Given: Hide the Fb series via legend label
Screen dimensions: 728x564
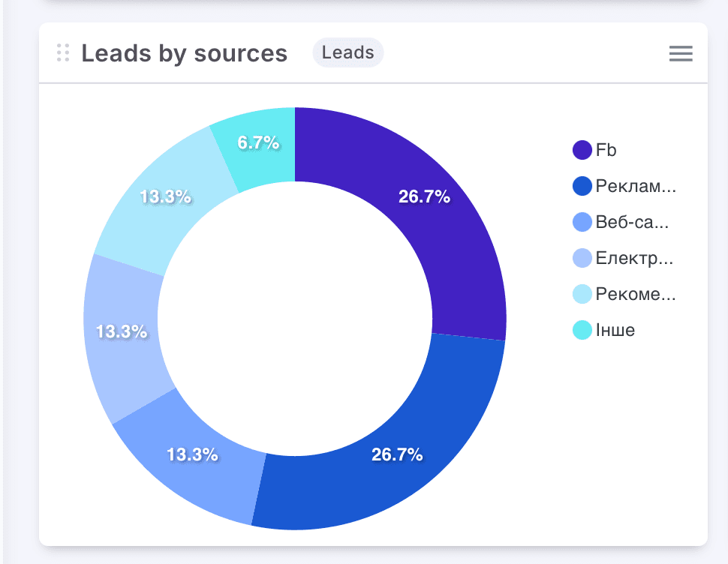Looking at the screenshot, I should 606,150.
